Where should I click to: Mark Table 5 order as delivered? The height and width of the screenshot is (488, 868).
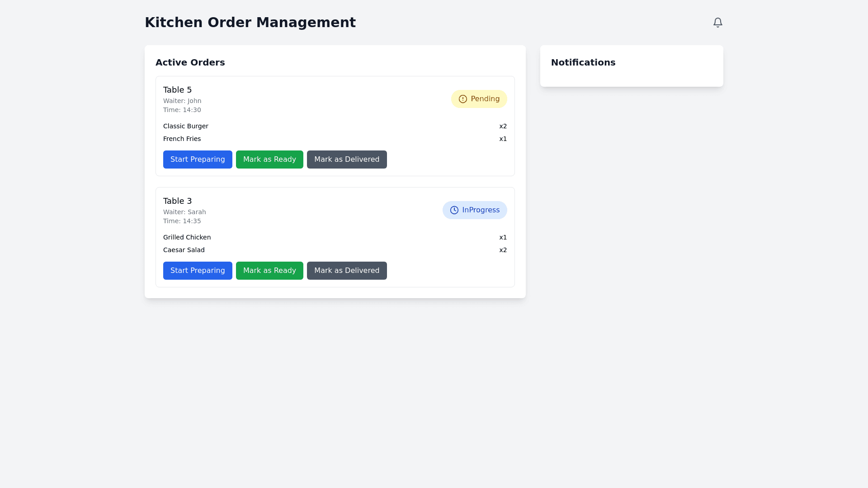(347, 160)
